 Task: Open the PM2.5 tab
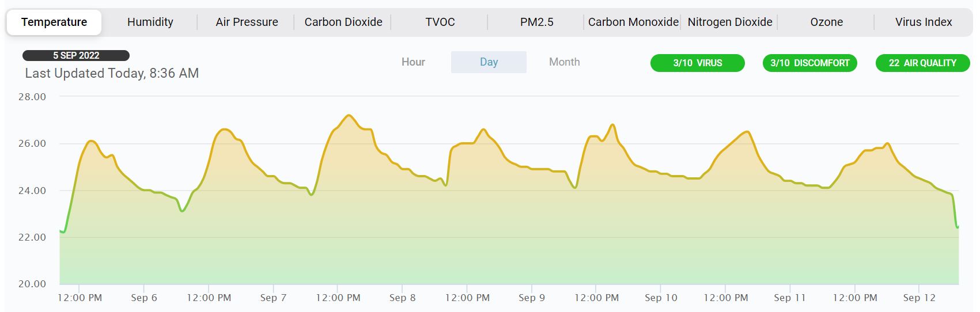point(536,22)
